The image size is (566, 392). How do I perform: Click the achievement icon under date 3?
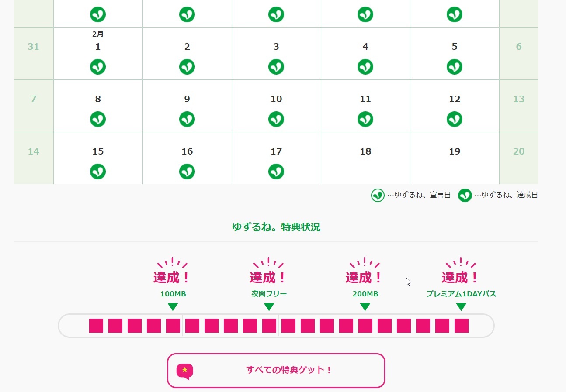coord(276,67)
